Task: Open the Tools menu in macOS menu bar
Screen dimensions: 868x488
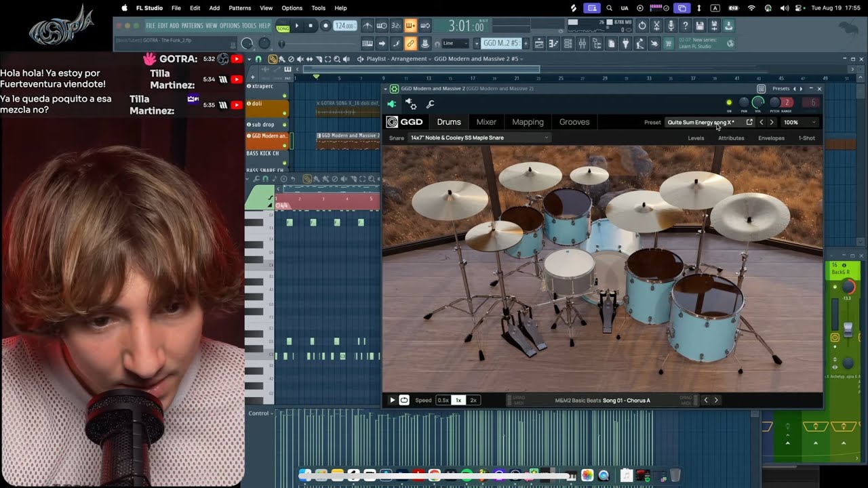Action: point(318,8)
